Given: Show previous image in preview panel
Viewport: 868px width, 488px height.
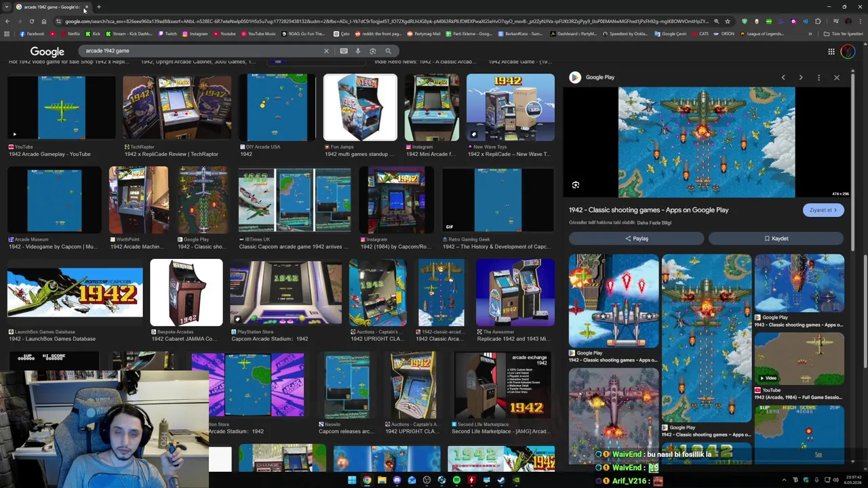Looking at the screenshot, I should click(x=783, y=77).
